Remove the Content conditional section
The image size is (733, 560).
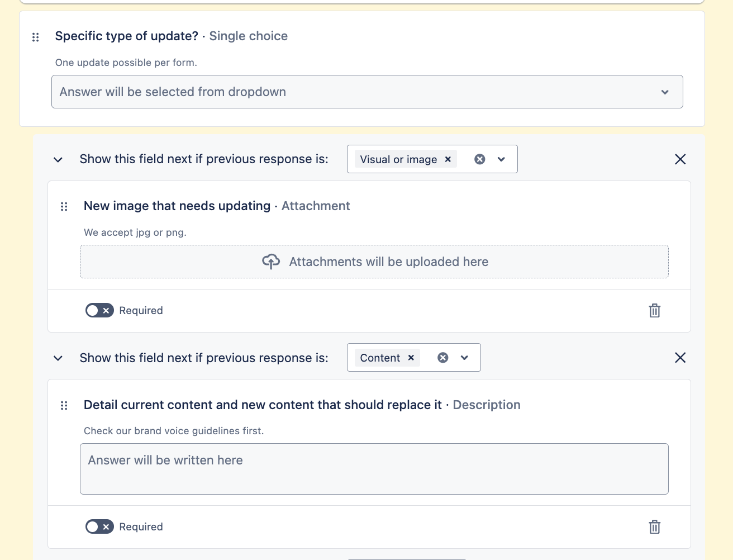coord(680,358)
